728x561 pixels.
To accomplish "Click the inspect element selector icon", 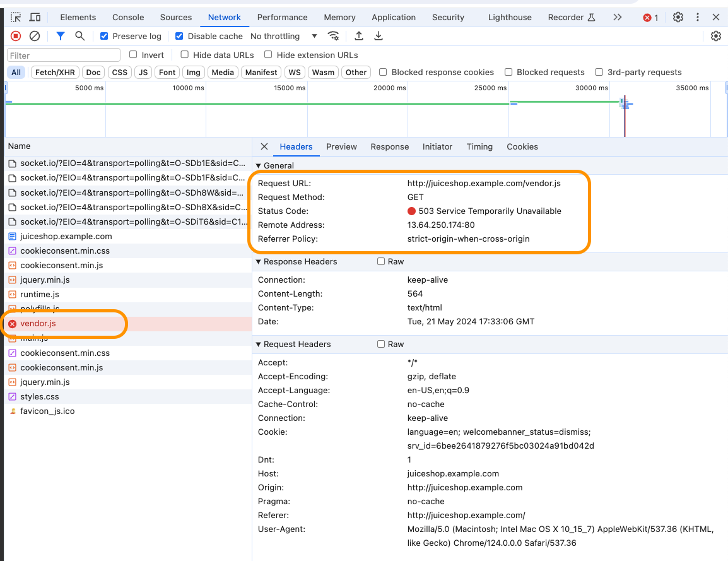I will coord(16,18).
